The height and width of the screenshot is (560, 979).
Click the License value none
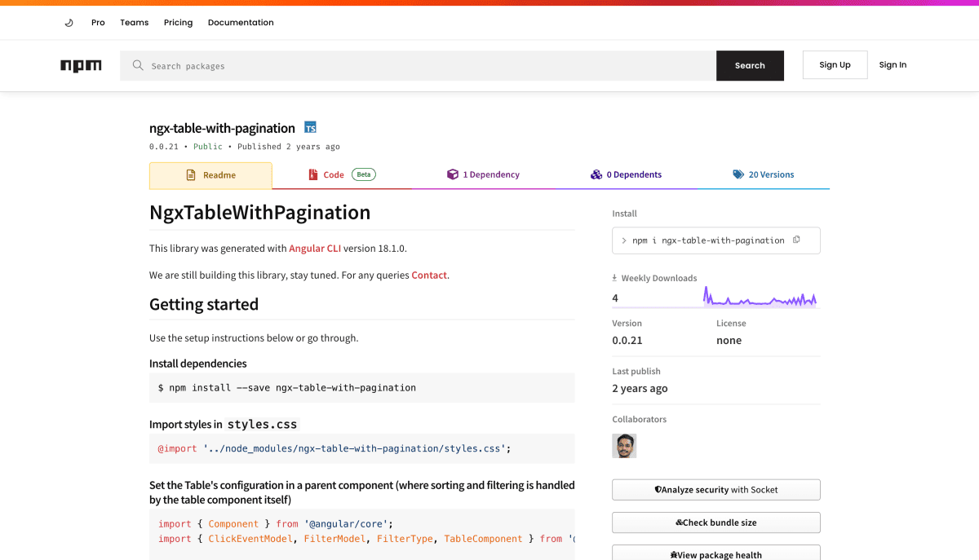tap(729, 341)
